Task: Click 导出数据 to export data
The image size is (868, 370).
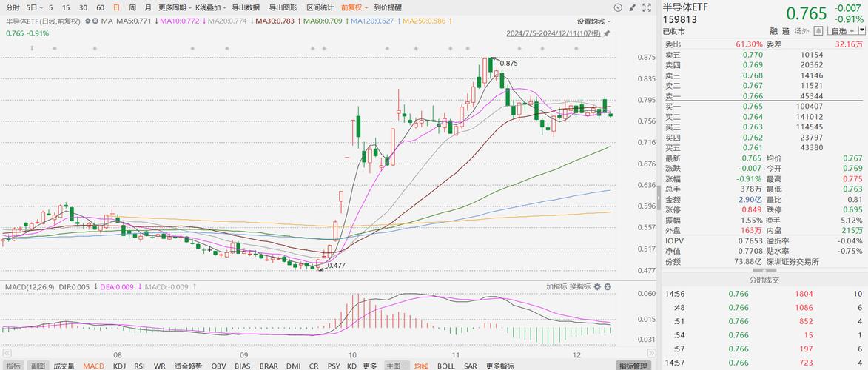Action: 246,7
